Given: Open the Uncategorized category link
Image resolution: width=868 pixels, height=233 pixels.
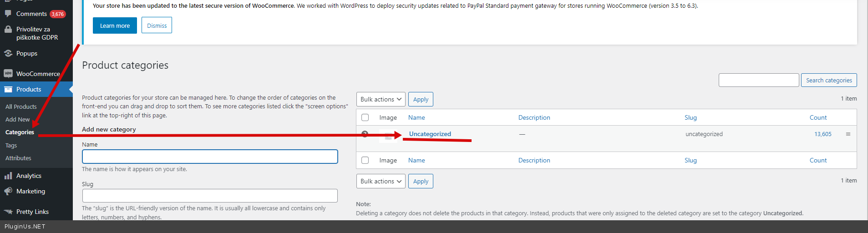Looking at the screenshot, I should point(430,134).
